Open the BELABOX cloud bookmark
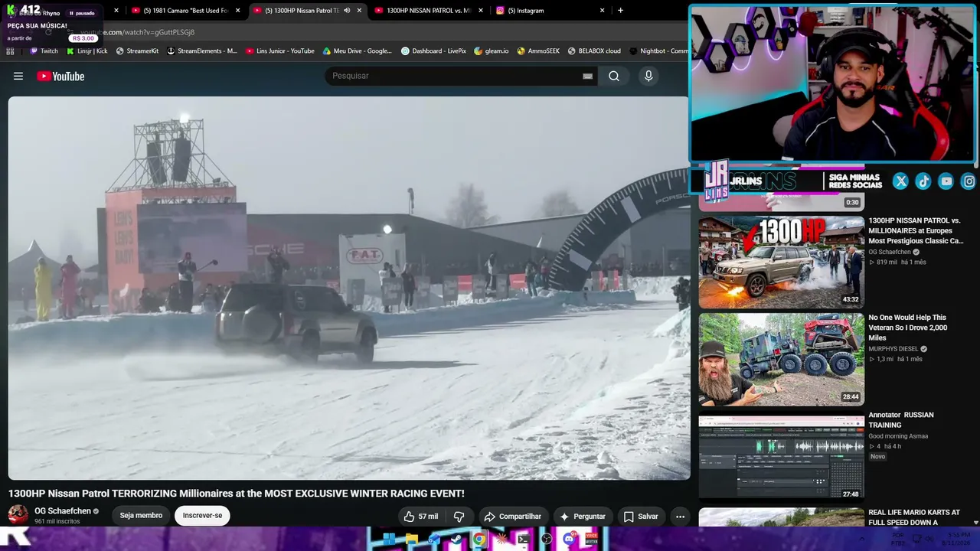This screenshot has height=551, width=980. click(594, 51)
